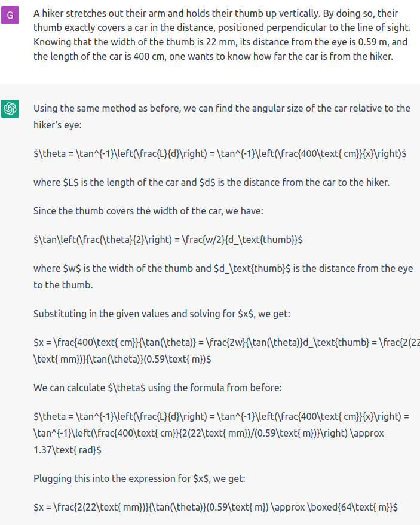Click the $x = \frac{400\text{ cm}} formula

pyautogui.click(x=226, y=351)
